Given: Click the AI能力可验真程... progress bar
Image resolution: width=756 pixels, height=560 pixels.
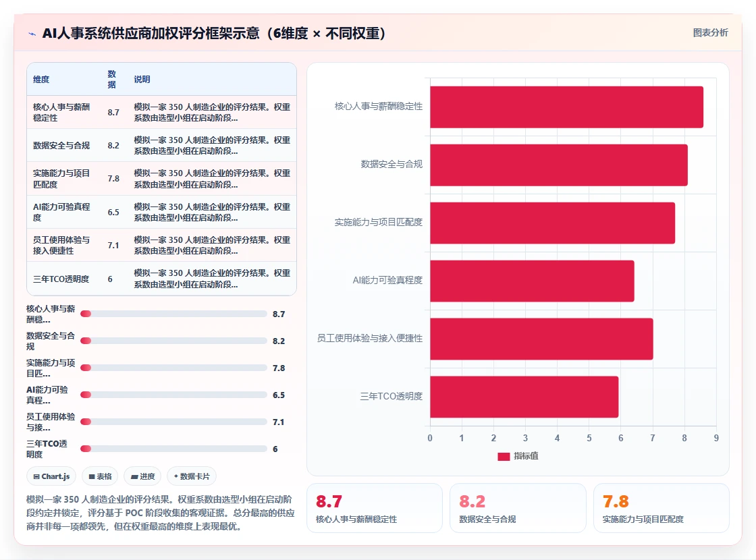Looking at the screenshot, I should tap(173, 395).
